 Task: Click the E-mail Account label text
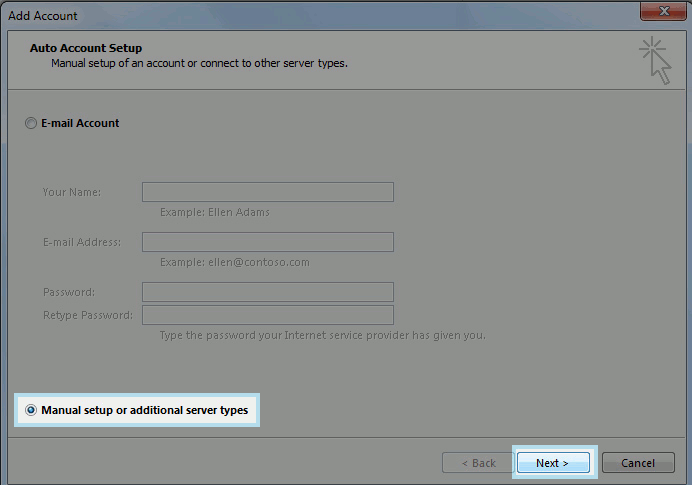click(x=80, y=123)
